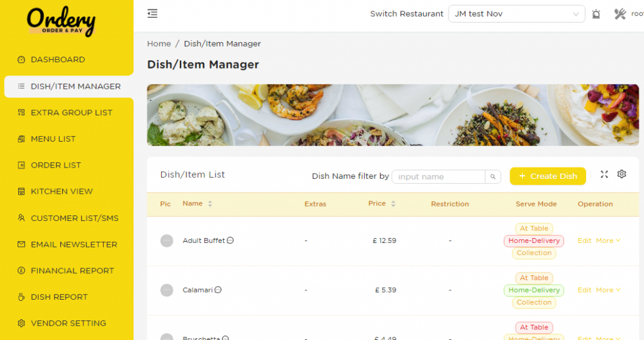Edit the Calamari dish
The width and height of the screenshot is (644, 340).
pyautogui.click(x=584, y=290)
